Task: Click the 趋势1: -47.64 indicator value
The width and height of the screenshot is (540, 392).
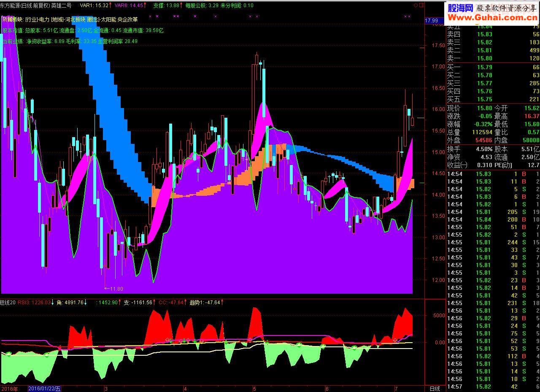Action: pos(207,303)
